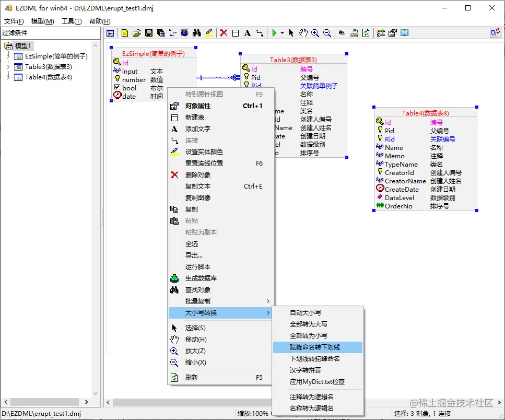This screenshot has width=505, height=420.
Task: Choose 复制图像 in the context menu
Action: (220, 198)
